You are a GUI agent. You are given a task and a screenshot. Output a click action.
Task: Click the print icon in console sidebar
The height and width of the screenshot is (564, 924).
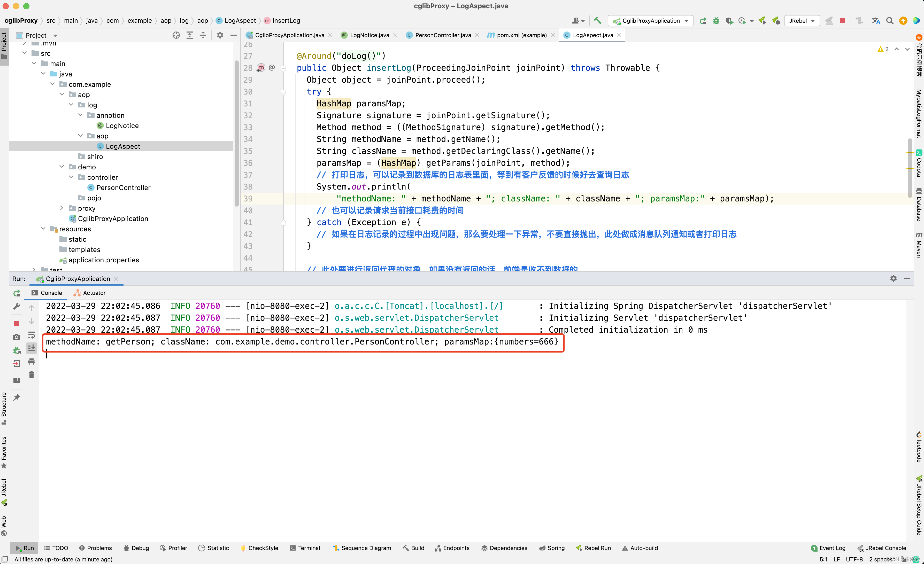[32, 362]
